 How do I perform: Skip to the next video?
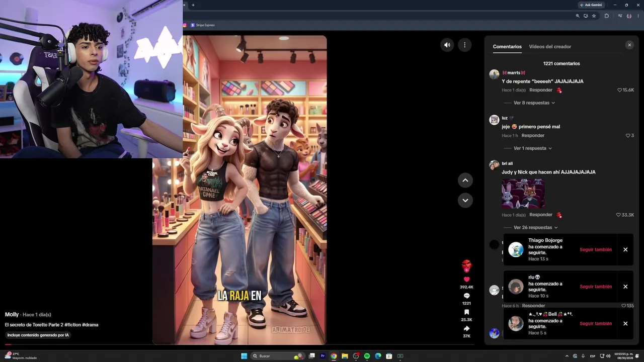pos(465,200)
